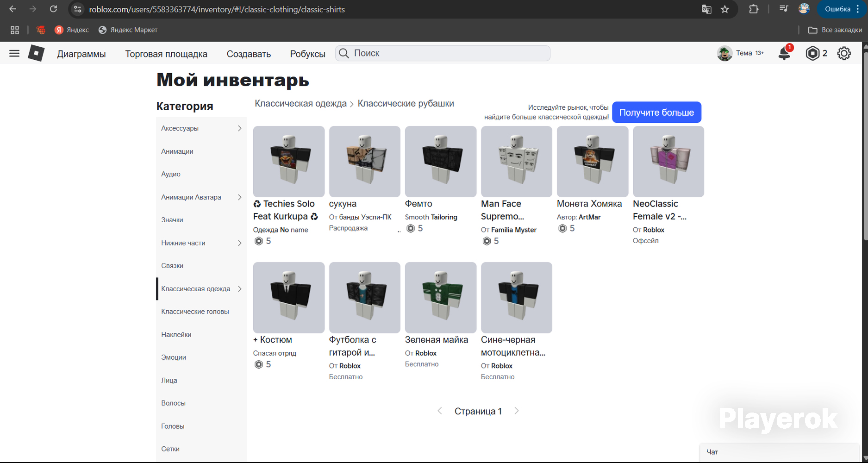The width and height of the screenshot is (868, 463).
Task: Expand Классическая одежда category
Action: tap(201, 289)
